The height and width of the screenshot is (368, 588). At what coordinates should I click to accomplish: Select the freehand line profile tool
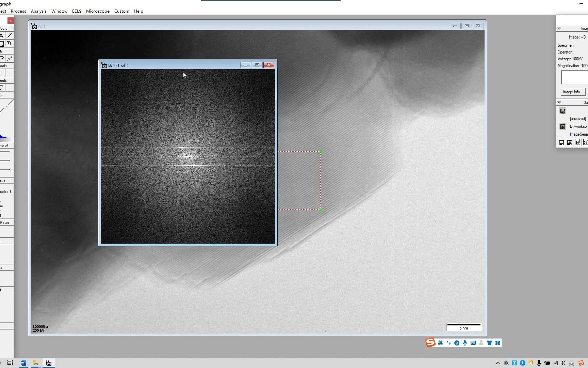click(x=10, y=58)
